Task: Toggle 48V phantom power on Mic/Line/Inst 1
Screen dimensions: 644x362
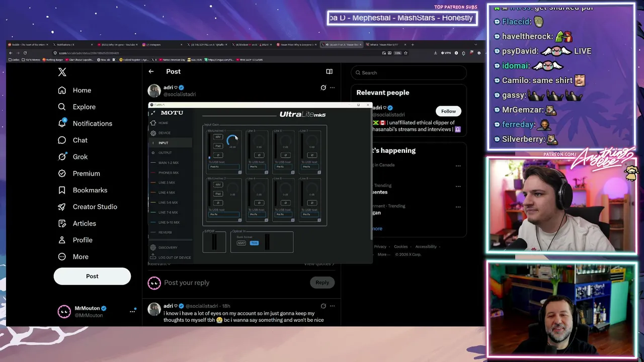Action: 218,137
